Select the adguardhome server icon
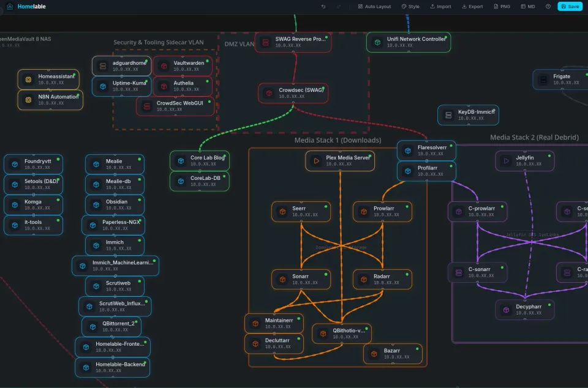The width and height of the screenshot is (588, 388). [x=103, y=66]
